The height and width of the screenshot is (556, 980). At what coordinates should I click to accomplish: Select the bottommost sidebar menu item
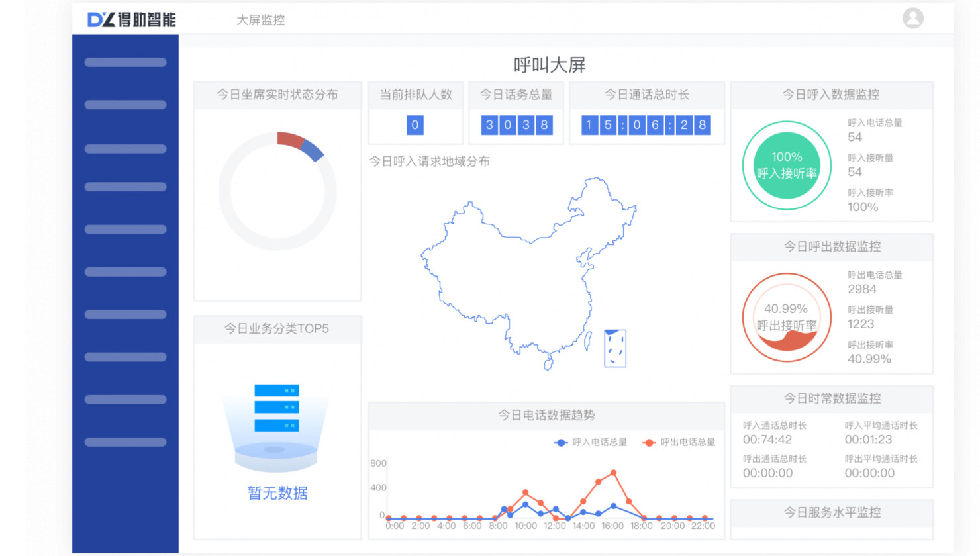click(x=125, y=442)
